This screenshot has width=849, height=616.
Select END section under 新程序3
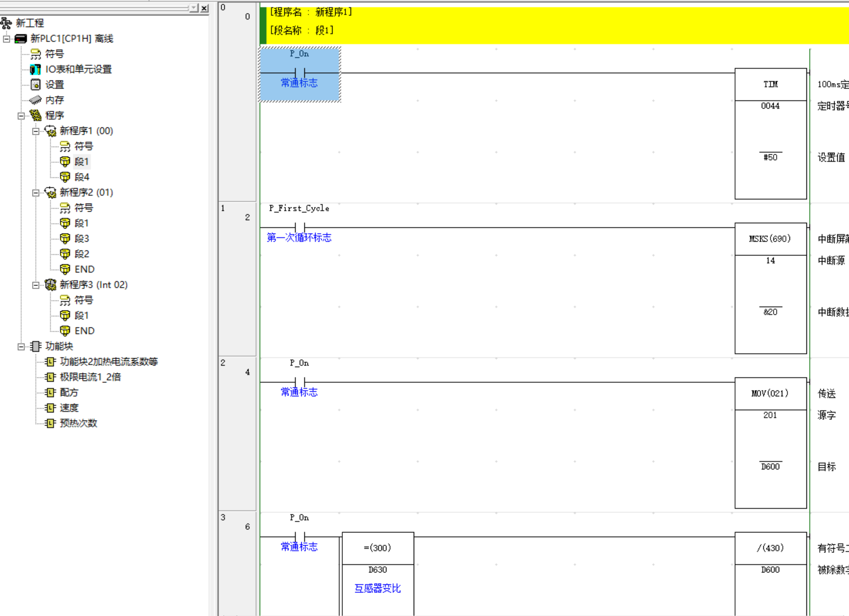[x=84, y=331]
